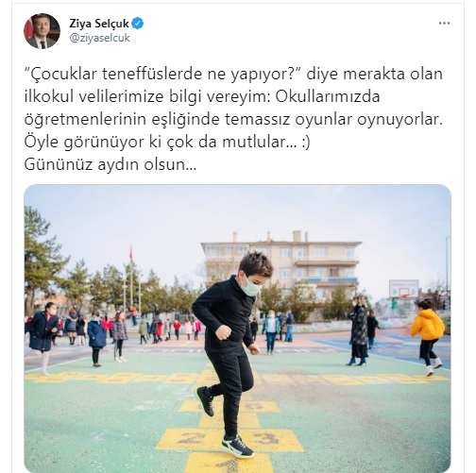Screen dimensions: 476x473
Task: Click the child in the yellow jacket
Action: pos(428,336)
